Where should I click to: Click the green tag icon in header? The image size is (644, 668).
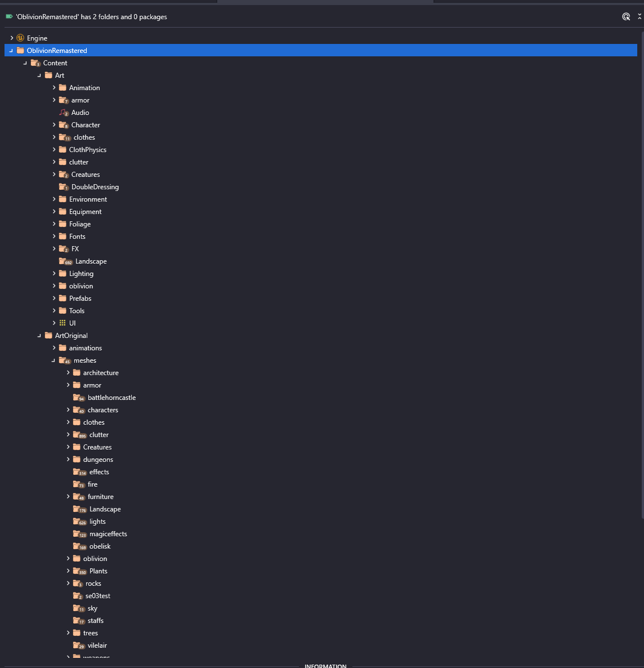(9, 16)
